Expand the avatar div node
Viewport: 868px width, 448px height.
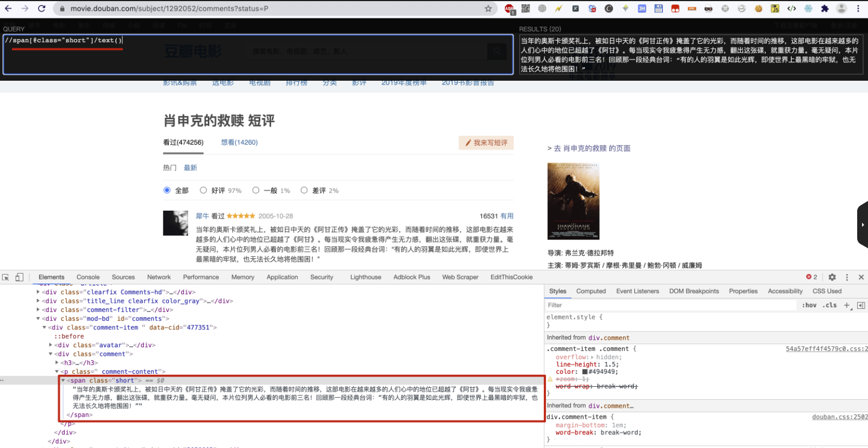click(50, 345)
